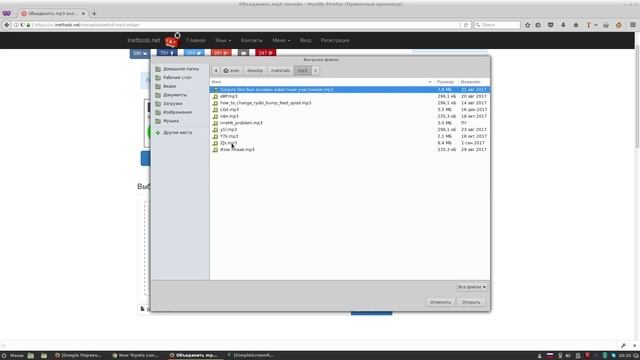Image resolution: width=640 pixels, height=360 pixels.
Task: Click Вход in site navigation
Action: (305, 40)
